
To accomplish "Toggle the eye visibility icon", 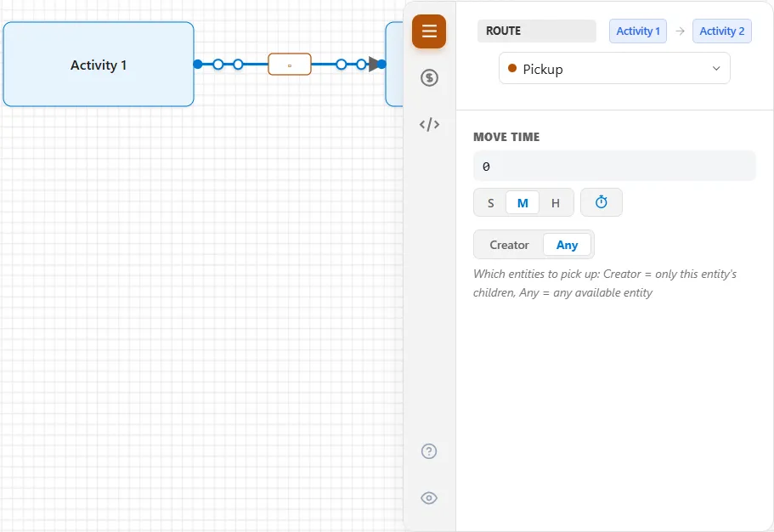I will 429,498.
